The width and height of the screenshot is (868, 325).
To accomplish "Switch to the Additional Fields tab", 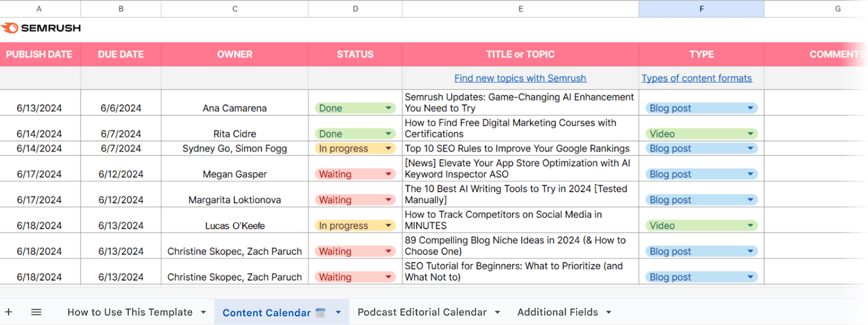I will click(557, 313).
